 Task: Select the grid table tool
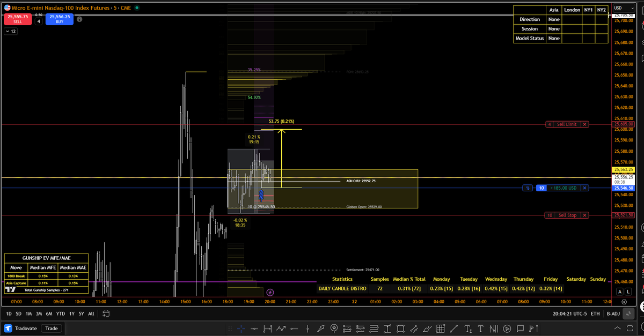pos(441,328)
